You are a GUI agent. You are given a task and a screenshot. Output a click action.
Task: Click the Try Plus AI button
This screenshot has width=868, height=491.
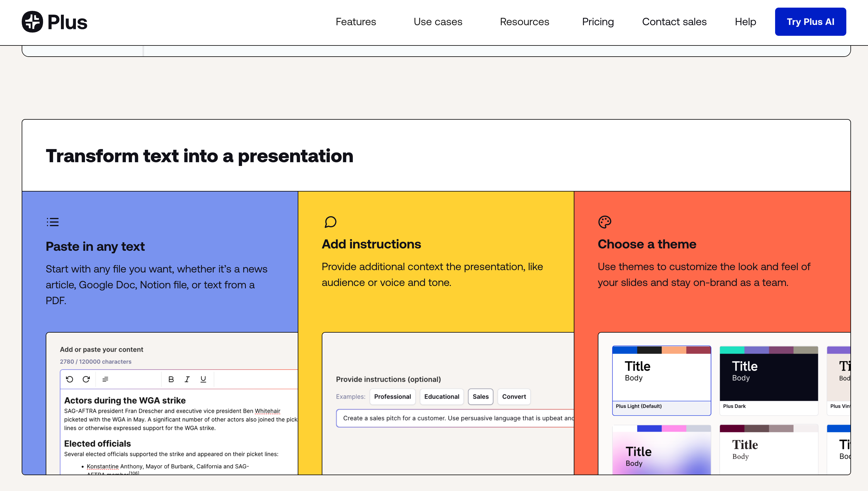coord(810,22)
